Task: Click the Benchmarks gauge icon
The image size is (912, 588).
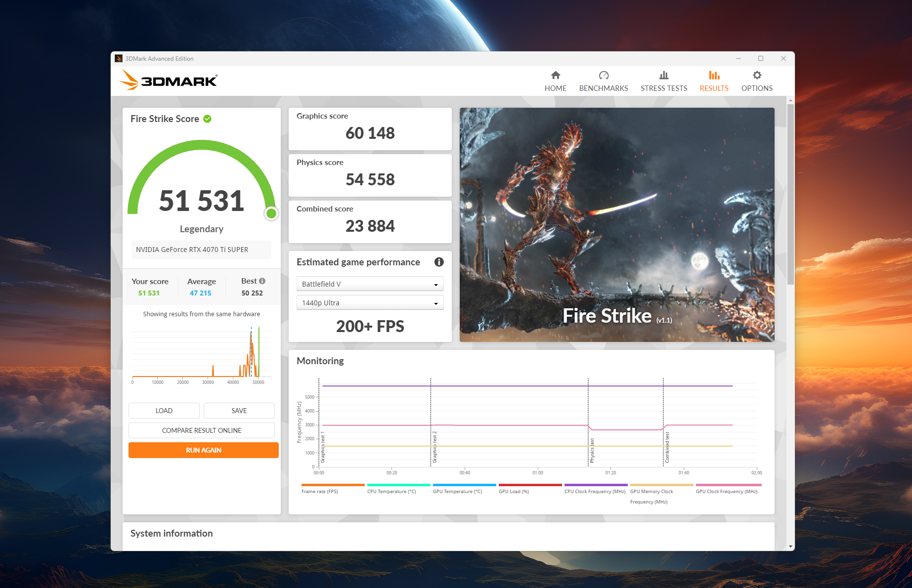Action: click(604, 75)
